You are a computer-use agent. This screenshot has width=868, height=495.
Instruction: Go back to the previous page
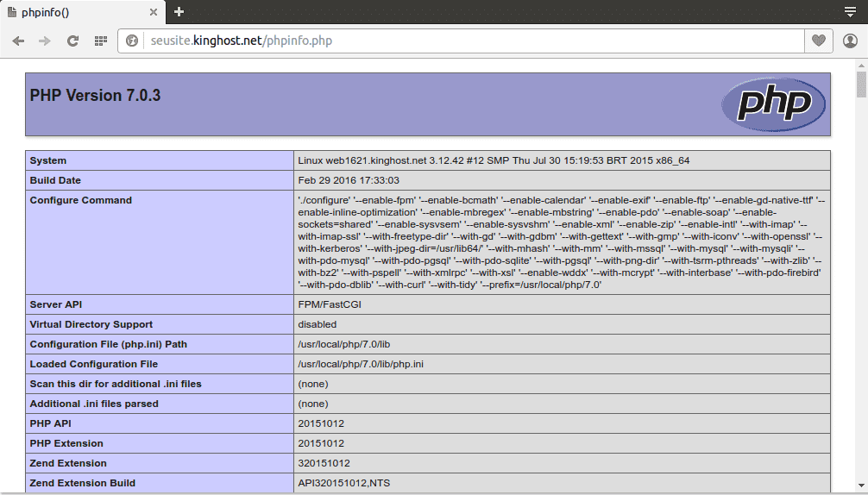(18, 41)
